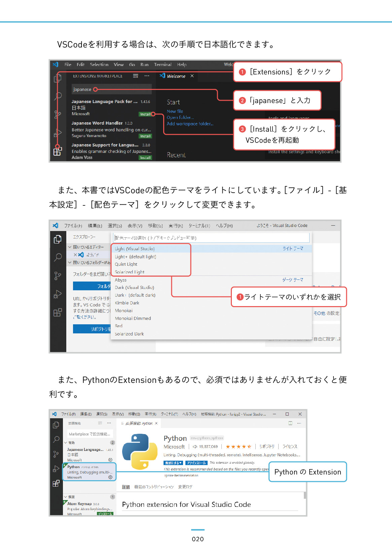The image size is (392, 557).
Task: Open editor ellipsis menu in Python extension window
Action: (299, 423)
